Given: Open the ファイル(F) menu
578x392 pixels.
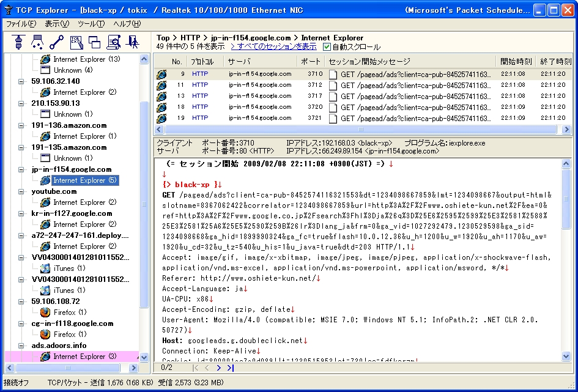Looking at the screenshot, I should [21, 24].
